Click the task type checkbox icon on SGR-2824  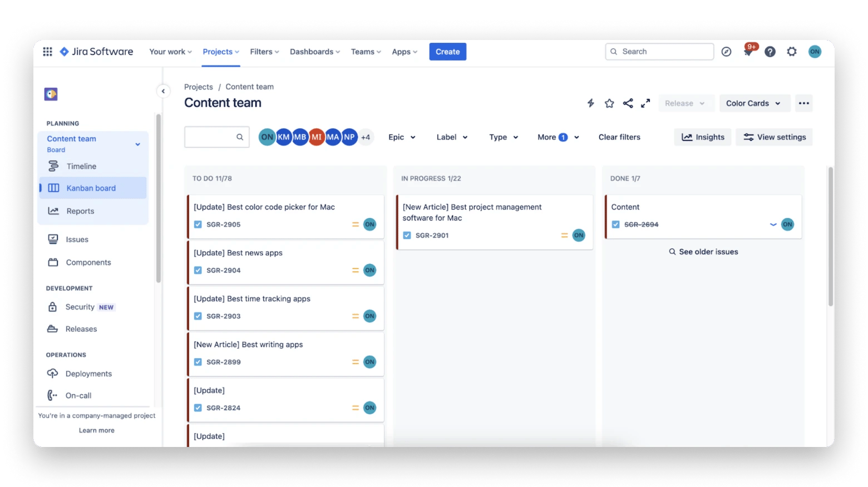point(198,408)
